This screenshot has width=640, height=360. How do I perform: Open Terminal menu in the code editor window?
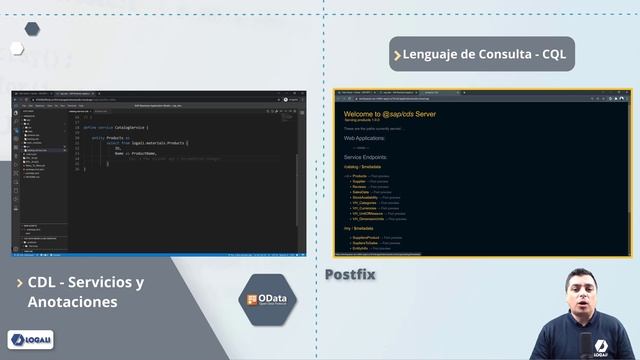point(72,106)
